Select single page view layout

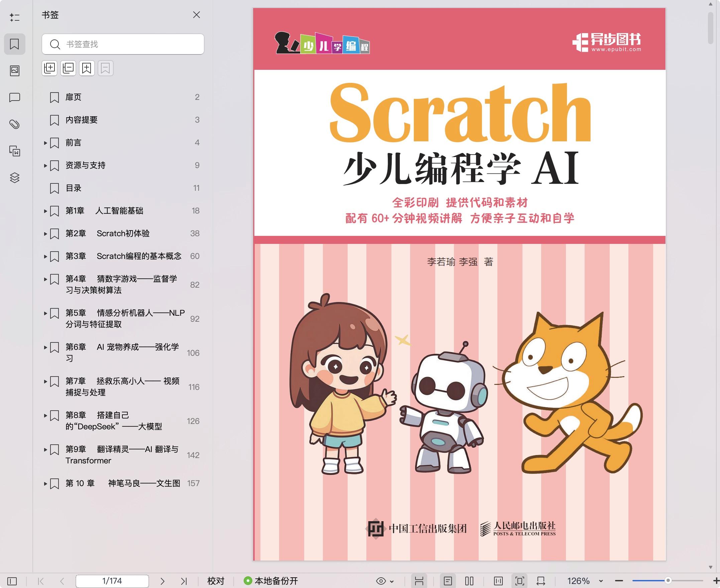[x=448, y=582]
